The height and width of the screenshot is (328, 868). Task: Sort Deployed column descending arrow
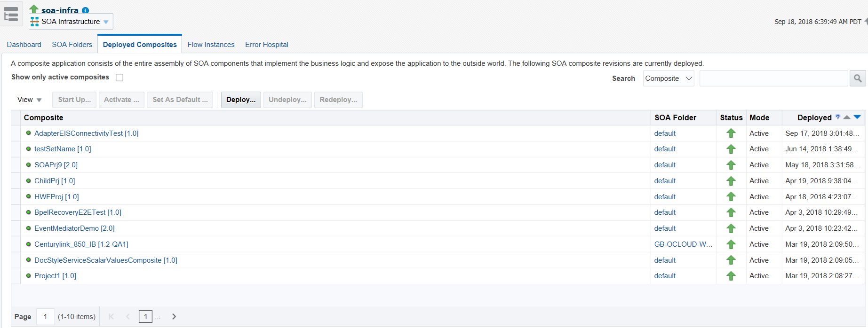point(857,117)
